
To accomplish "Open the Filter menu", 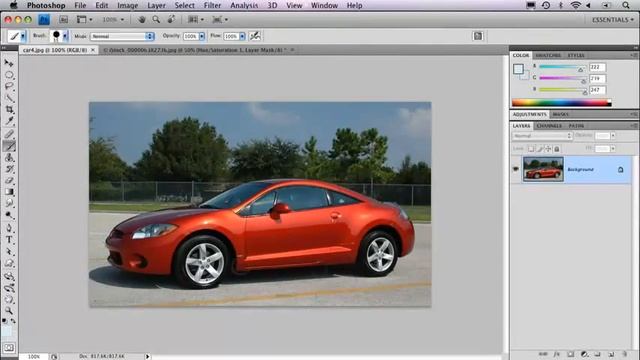I will [212, 5].
